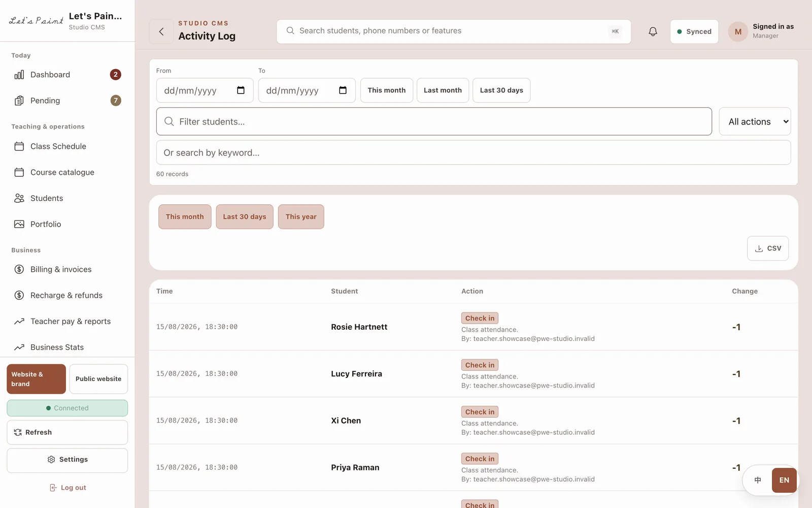The height and width of the screenshot is (508, 812).
Task: Click the Synced status pill
Action: click(694, 31)
